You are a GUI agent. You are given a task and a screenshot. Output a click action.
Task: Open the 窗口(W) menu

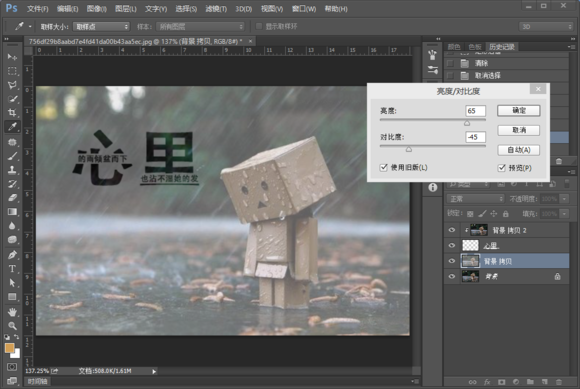coord(304,9)
